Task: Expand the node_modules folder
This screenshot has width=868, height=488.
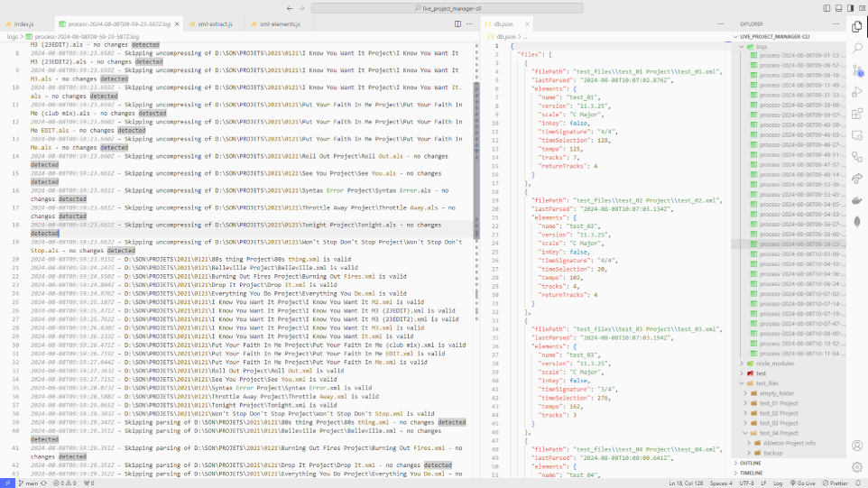Action: pos(789,364)
